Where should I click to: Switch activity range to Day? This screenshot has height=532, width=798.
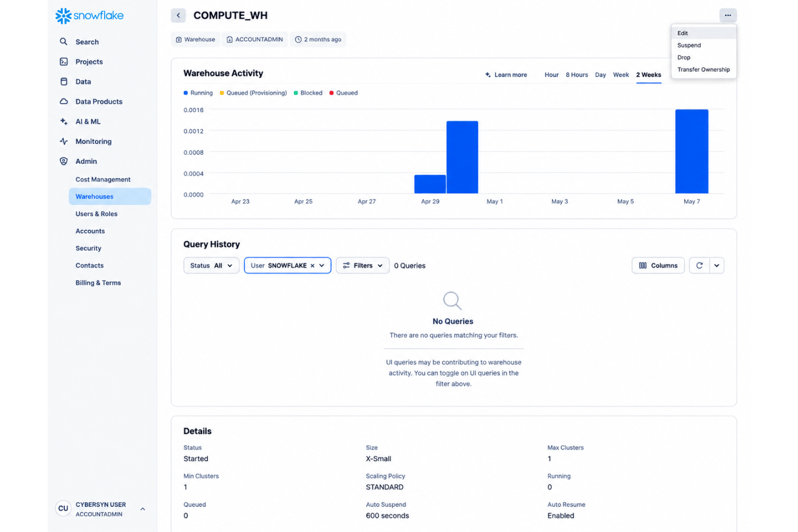click(x=601, y=75)
